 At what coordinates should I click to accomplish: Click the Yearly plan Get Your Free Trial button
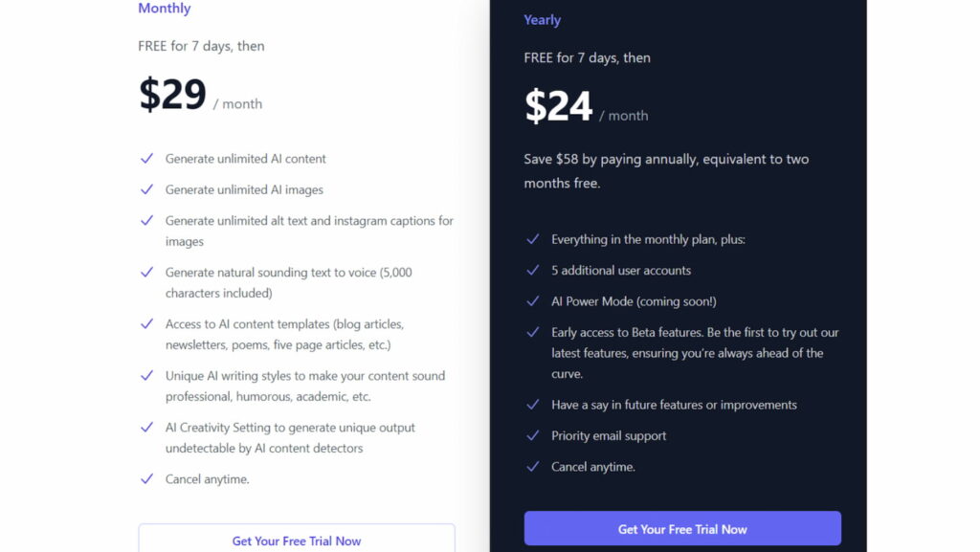click(682, 528)
